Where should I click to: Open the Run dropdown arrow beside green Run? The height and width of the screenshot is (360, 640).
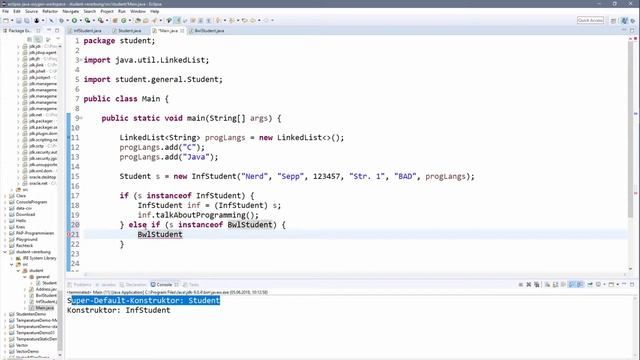coord(80,20)
